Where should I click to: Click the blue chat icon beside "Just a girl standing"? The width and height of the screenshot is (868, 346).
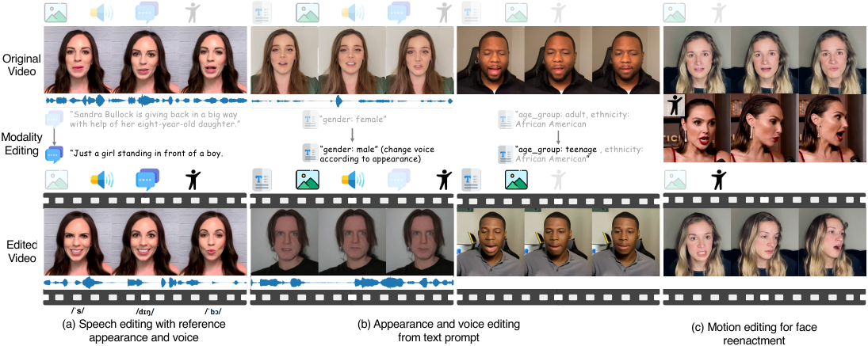[55, 153]
